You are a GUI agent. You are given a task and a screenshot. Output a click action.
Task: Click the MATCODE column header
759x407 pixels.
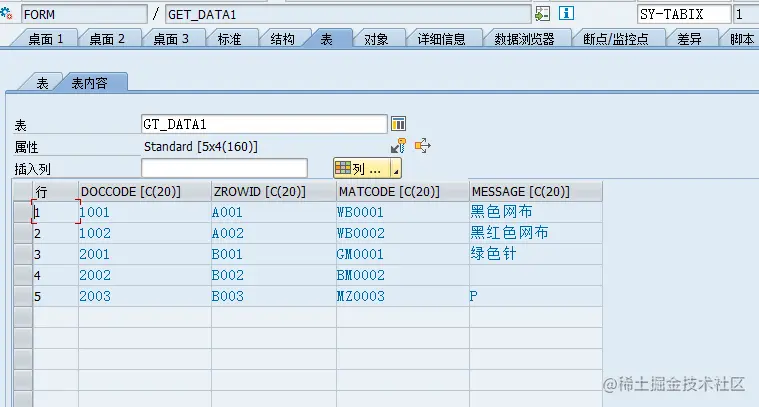[402, 192]
